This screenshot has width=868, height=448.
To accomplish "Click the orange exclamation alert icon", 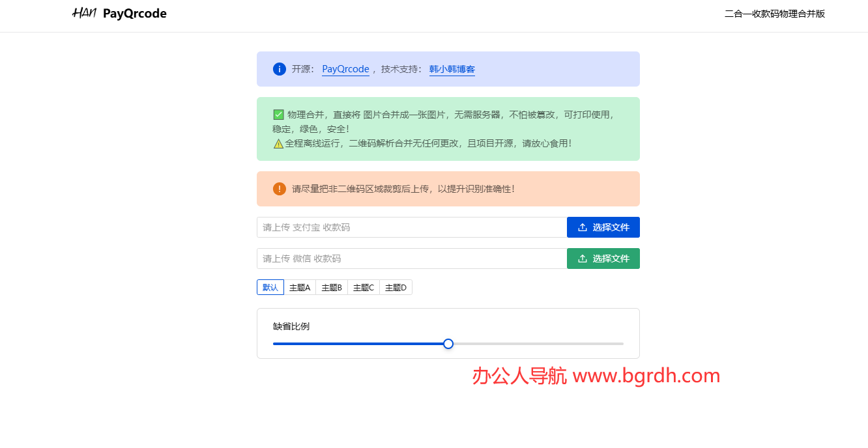I will [x=279, y=189].
